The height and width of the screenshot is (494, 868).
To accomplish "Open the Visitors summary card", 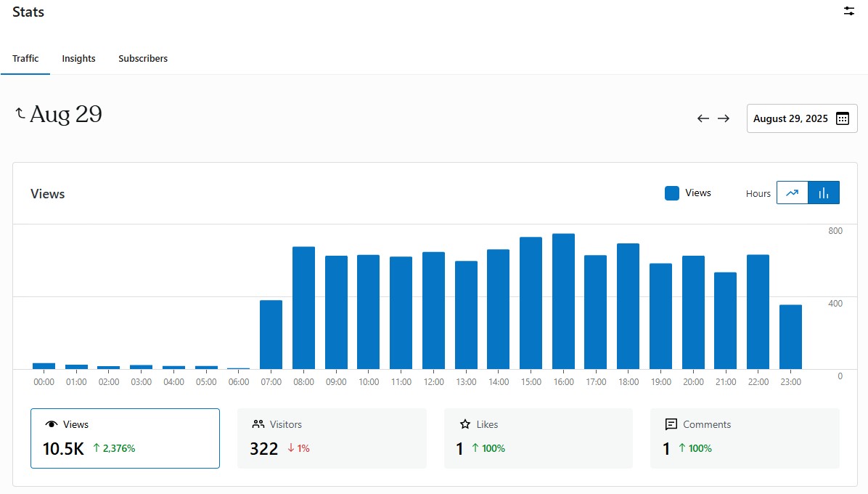I will click(332, 437).
